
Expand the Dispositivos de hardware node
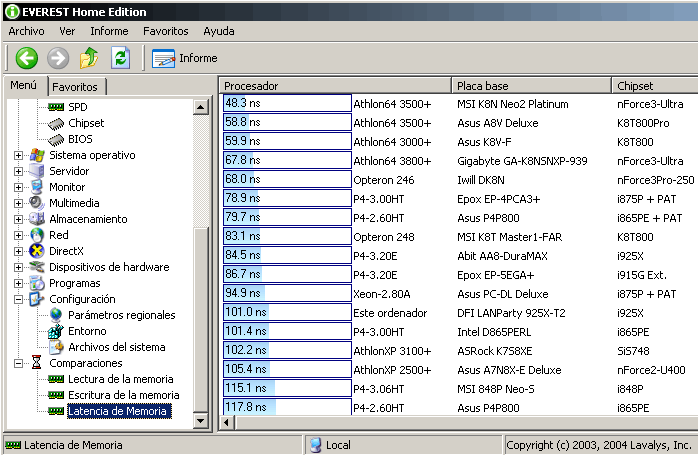point(18,267)
